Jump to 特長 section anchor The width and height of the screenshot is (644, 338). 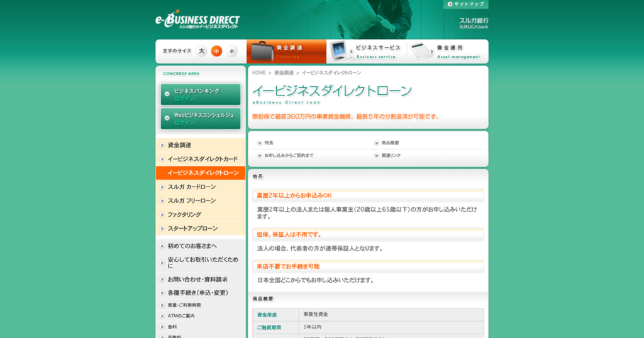coord(269,143)
